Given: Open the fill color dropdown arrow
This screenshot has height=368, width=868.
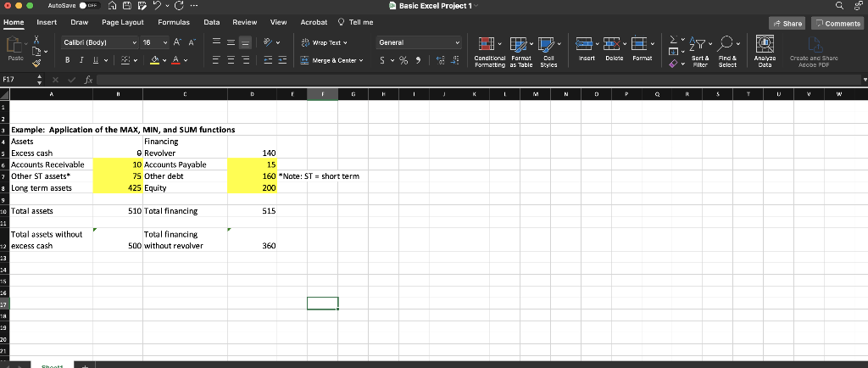Looking at the screenshot, I should (165, 60).
